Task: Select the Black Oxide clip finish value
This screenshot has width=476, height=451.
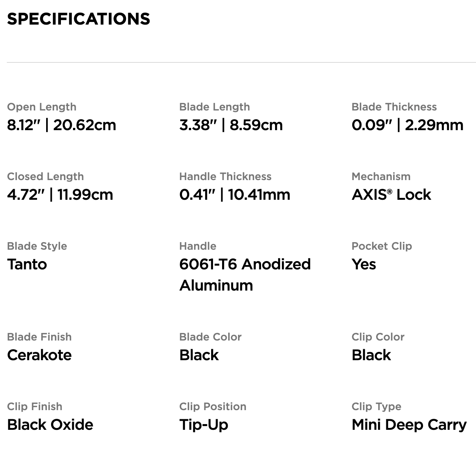Action: (x=50, y=425)
